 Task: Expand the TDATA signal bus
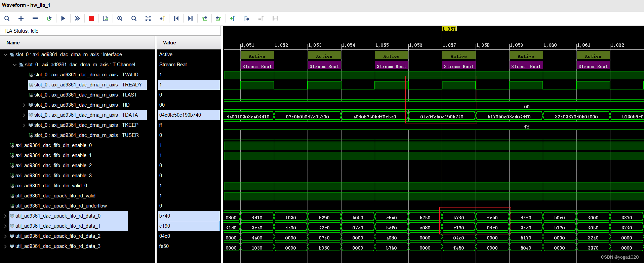[24, 115]
